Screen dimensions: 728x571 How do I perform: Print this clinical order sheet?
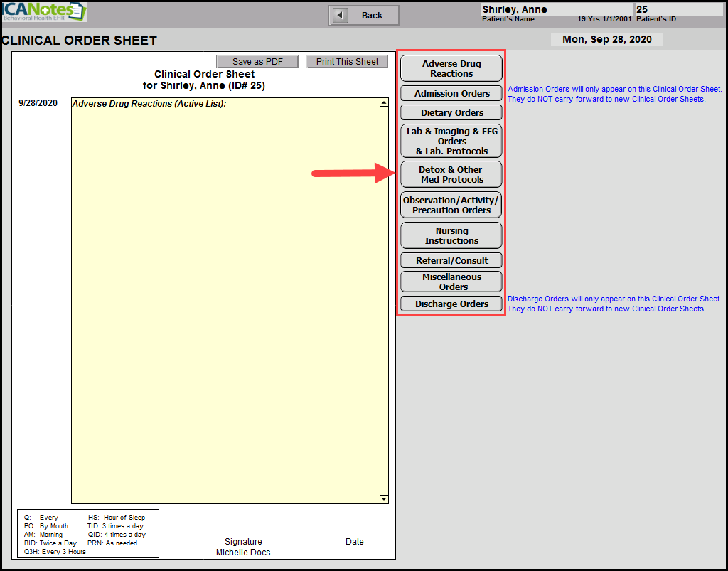coord(347,62)
